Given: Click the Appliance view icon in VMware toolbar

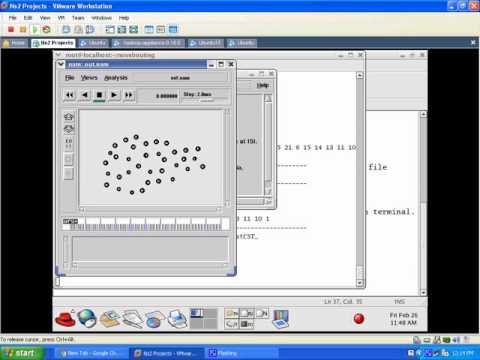Looking at the screenshot, I should (161, 30).
